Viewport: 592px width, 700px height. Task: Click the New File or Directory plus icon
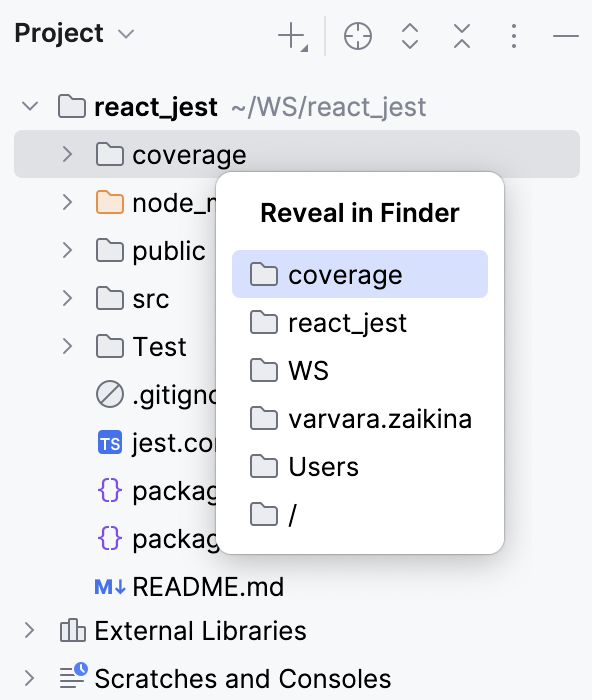pyautogui.click(x=293, y=37)
